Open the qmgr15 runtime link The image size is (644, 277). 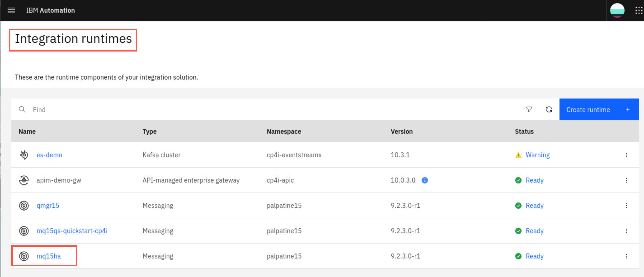click(x=48, y=206)
